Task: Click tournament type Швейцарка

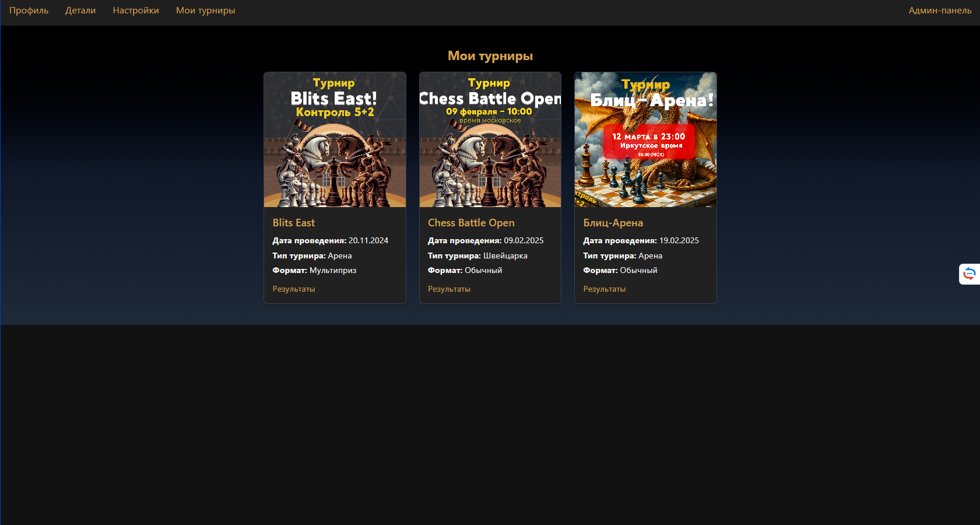Action: tap(505, 256)
